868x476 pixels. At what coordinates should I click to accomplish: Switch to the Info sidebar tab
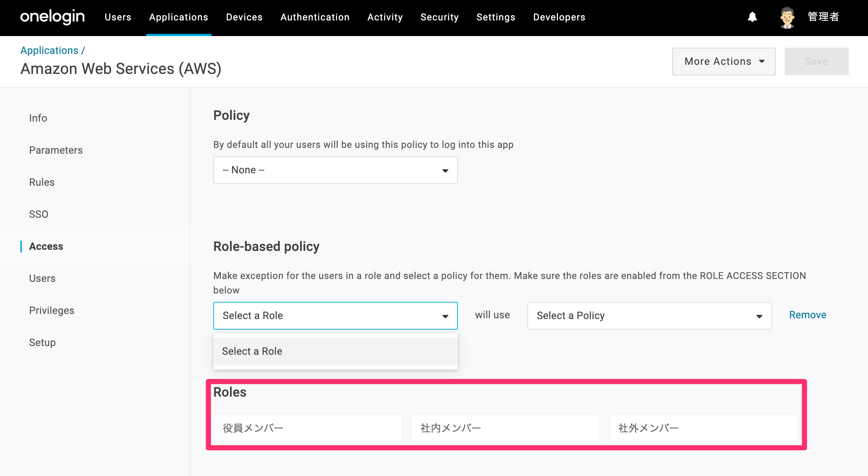tap(38, 118)
